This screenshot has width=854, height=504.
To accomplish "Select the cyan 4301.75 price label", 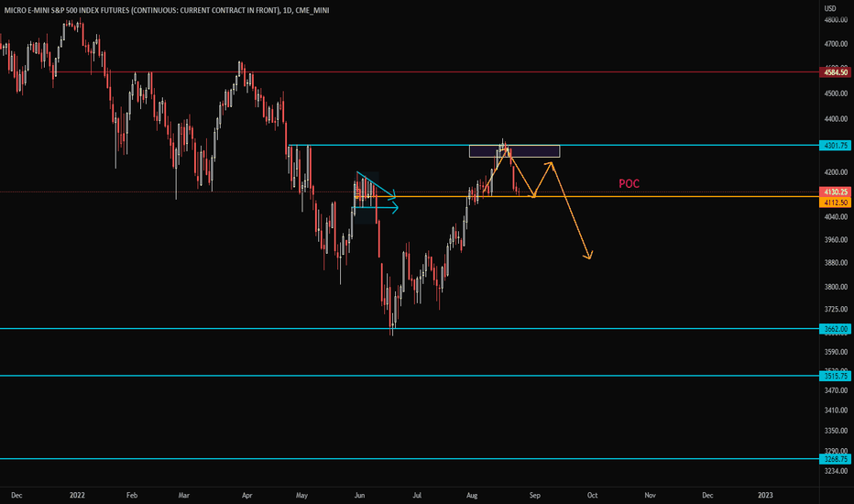I will pos(836,146).
